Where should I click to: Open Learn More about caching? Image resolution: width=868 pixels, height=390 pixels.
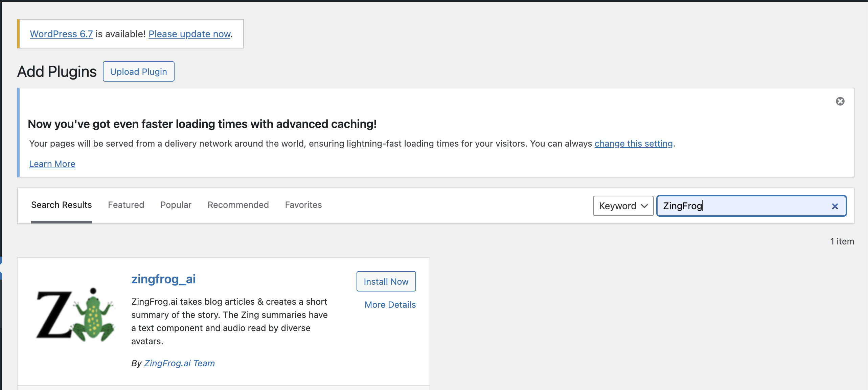[52, 164]
